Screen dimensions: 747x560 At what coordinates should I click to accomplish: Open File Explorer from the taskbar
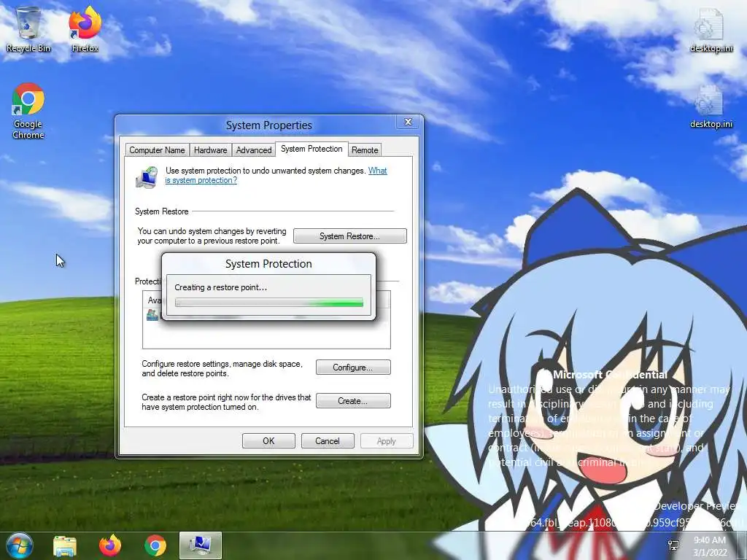point(65,545)
